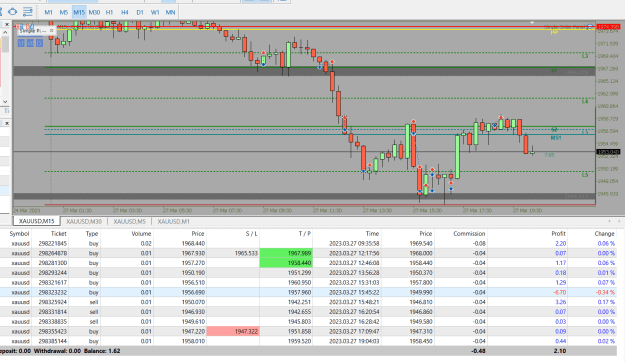The width and height of the screenshot is (625, 362).
Task: Select trade row with ticket 298385144
Action: click(x=308, y=341)
